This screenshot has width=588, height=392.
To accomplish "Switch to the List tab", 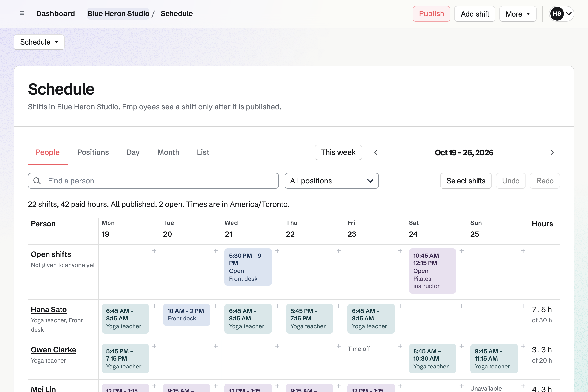I will 203,152.
